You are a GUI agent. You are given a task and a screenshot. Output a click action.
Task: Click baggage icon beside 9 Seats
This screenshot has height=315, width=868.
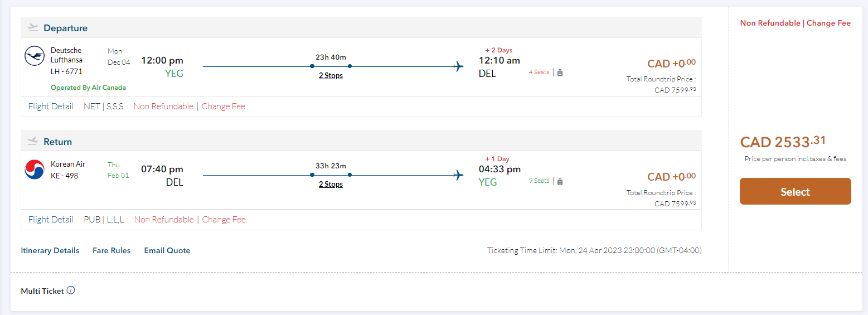click(x=560, y=181)
